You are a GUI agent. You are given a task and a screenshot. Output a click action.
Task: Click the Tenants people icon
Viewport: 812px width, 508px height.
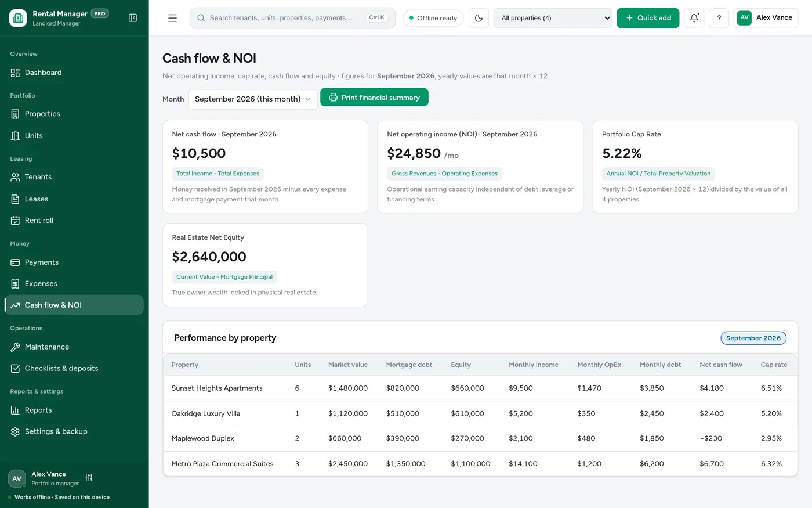(x=15, y=177)
